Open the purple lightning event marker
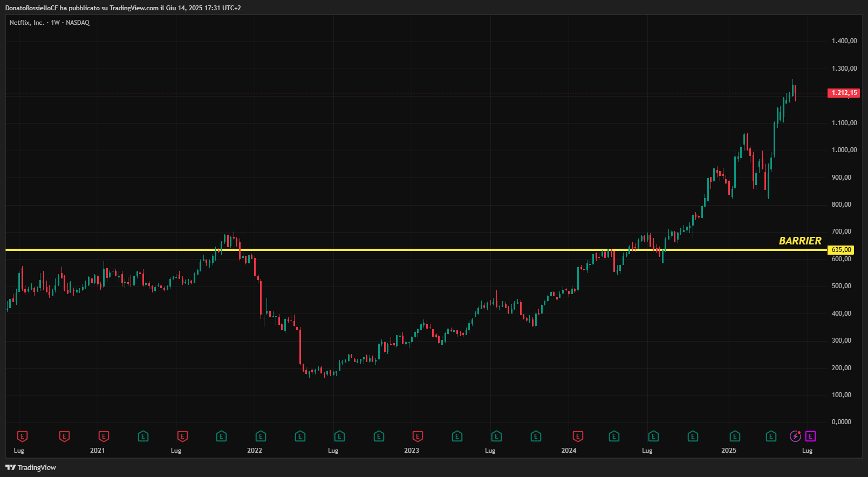 (795, 436)
